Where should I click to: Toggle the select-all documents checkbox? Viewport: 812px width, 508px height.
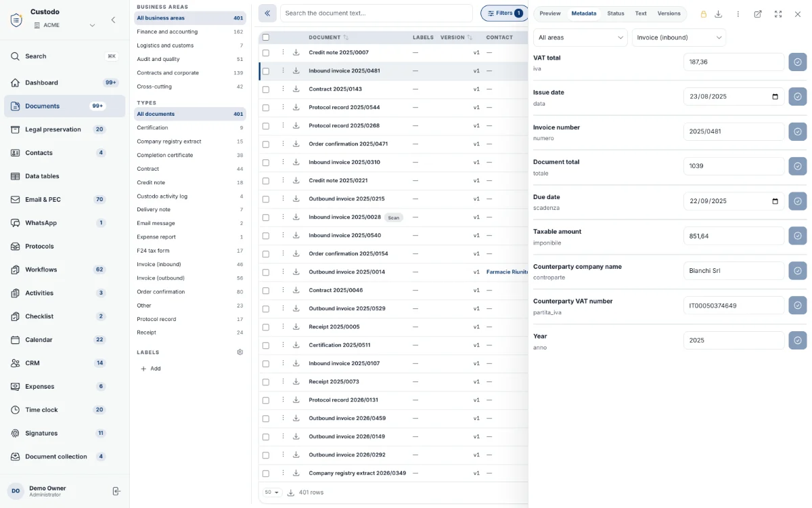(266, 37)
